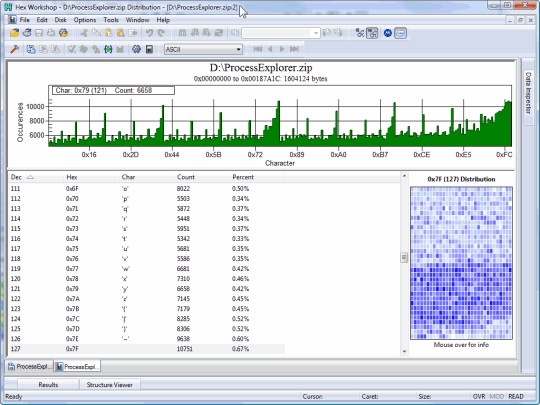Sort by the Hex column header
The height and width of the screenshot is (405, 540).
[91, 177]
